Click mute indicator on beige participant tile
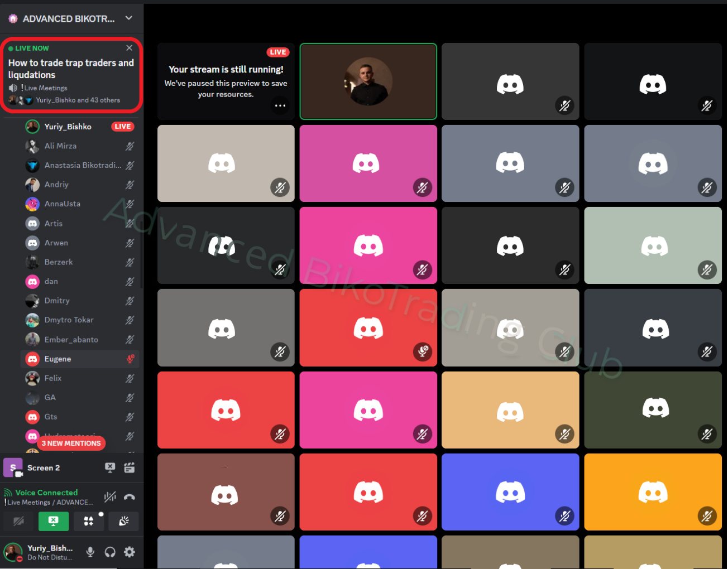728x569 pixels. click(x=280, y=188)
